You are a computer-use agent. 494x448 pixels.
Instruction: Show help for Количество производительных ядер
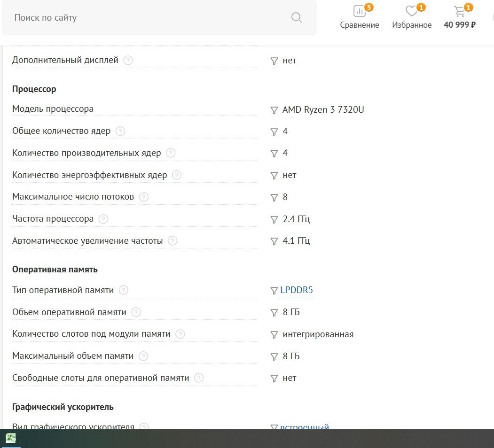pyautogui.click(x=171, y=153)
